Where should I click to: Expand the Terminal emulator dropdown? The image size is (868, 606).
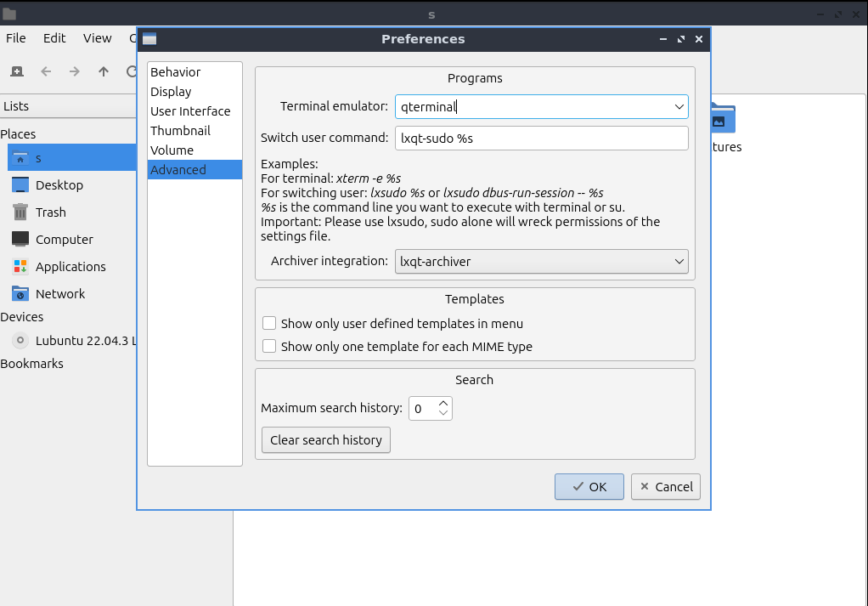pos(679,107)
